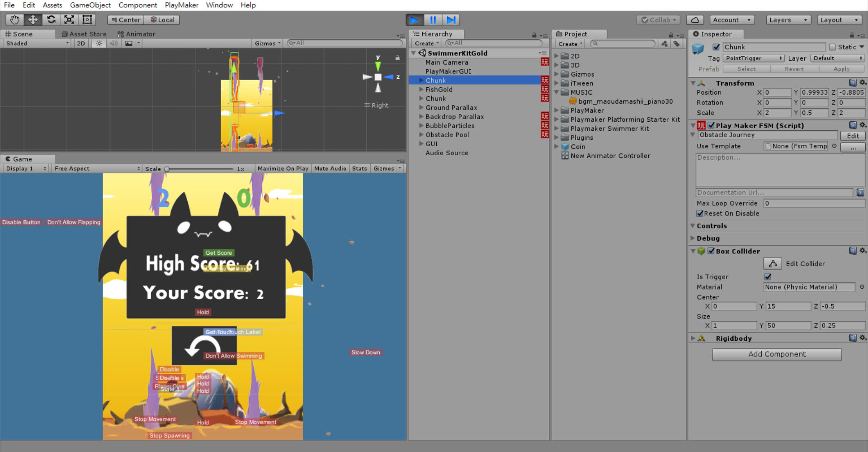The height and width of the screenshot is (452, 868).
Task: Click the Inspector panel lock icon
Action: click(852, 35)
